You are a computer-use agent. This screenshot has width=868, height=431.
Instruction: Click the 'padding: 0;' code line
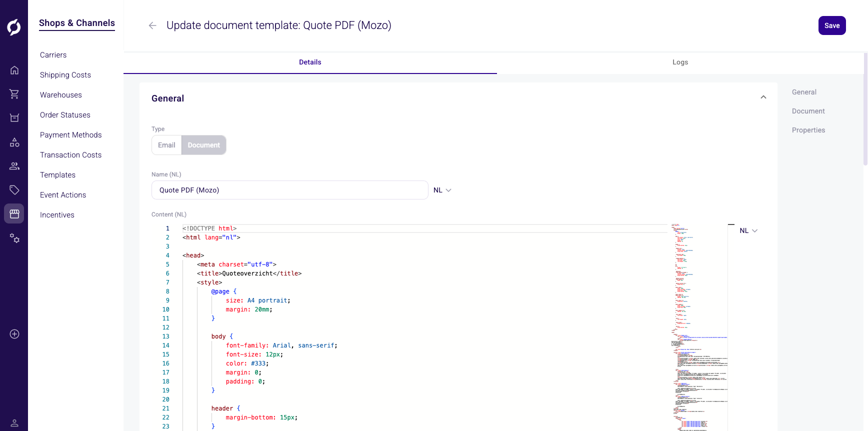(245, 381)
